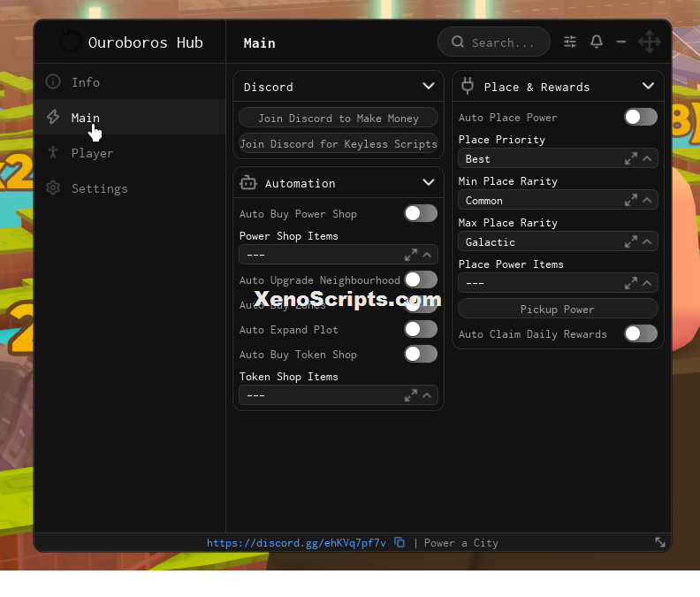Screen dimensions: 700x597
Task: Open the Info tab
Action: coord(129,81)
